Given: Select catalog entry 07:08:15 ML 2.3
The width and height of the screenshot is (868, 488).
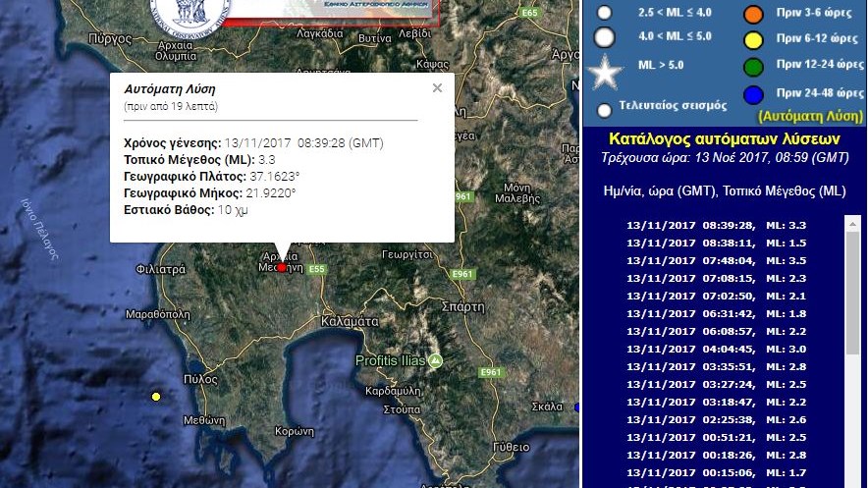Looking at the screenshot, I should pos(716,278).
